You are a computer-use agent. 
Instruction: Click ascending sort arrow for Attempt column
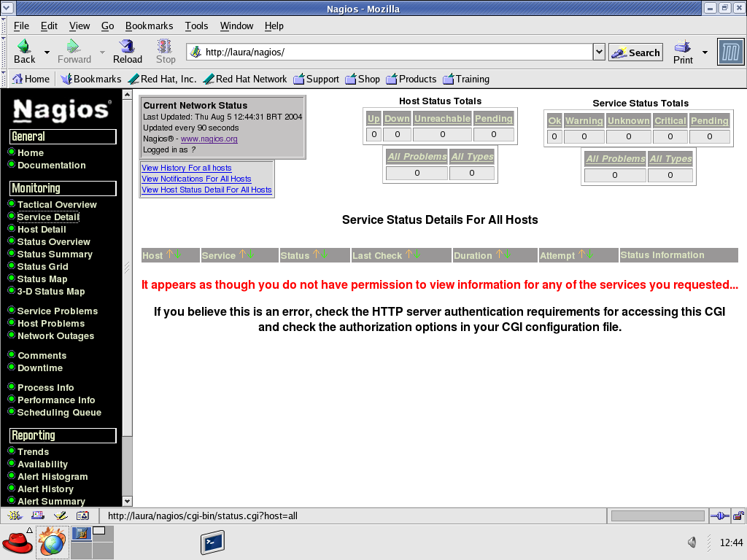point(581,254)
